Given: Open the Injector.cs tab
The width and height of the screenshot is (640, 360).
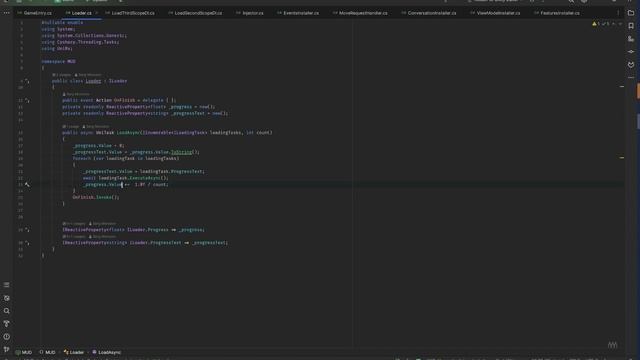Looking at the screenshot, I should click(x=250, y=13).
